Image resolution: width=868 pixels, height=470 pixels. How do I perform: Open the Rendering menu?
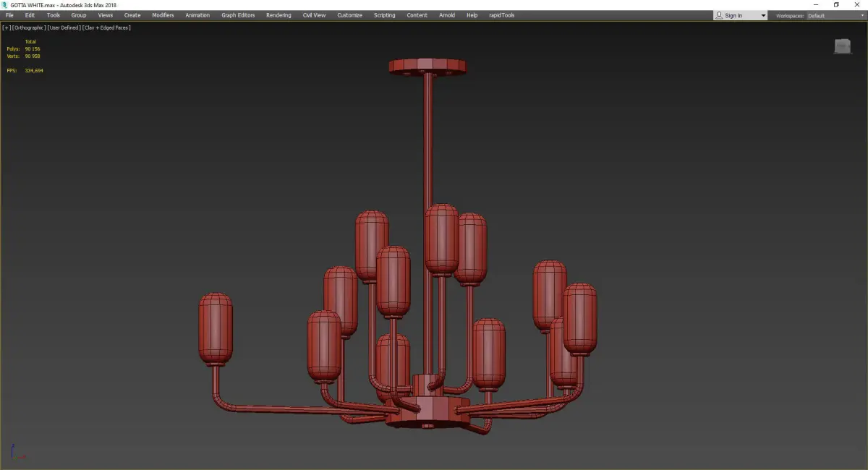coord(278,15)
